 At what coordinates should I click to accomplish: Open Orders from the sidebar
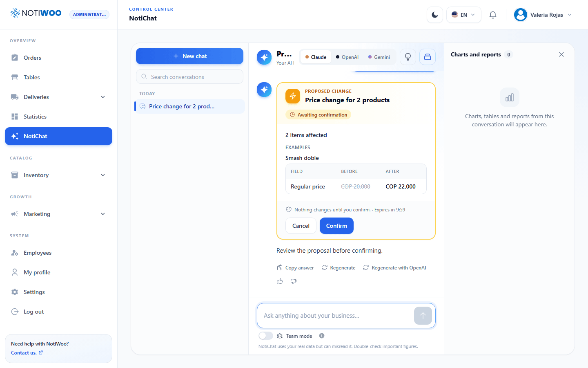[x=58, y=58]
